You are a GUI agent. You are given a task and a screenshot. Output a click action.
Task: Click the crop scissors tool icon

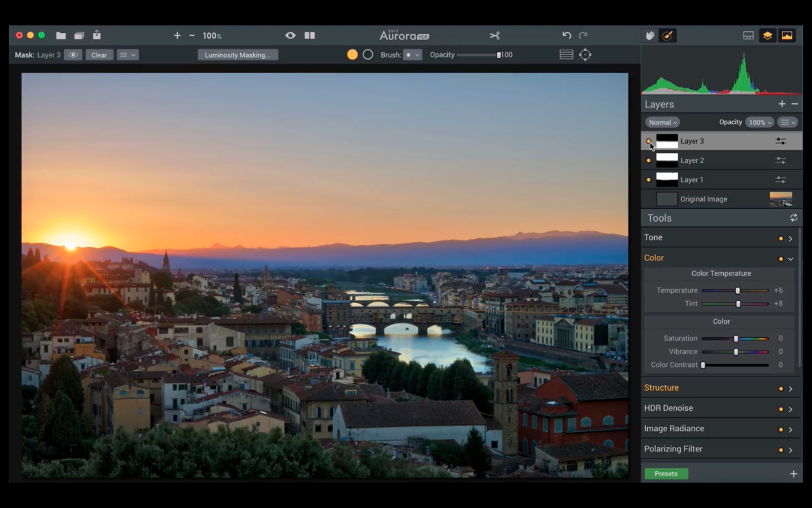[495, 36]
